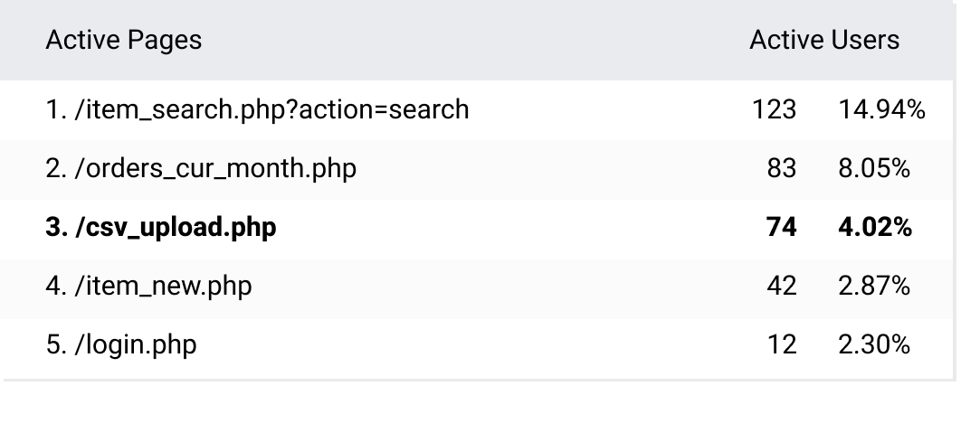Image resolution: width=980 pixels, height=433 pixels.
Task: Click the 83 users count value
Action: click(780, 169)
